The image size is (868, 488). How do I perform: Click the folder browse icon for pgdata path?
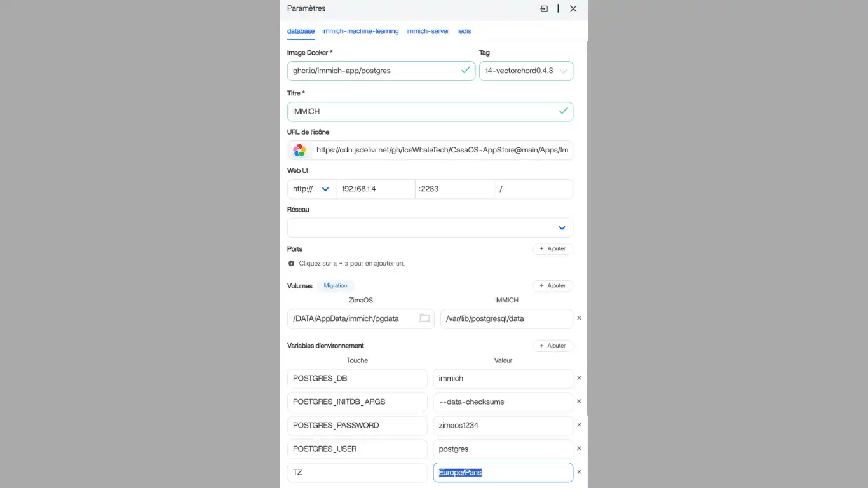(424, 318)
